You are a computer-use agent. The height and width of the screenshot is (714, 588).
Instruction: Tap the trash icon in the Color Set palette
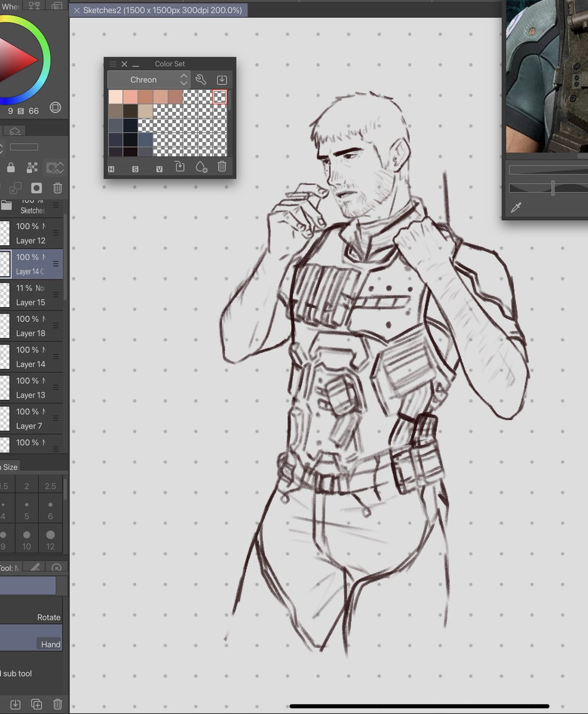point(221,167)
